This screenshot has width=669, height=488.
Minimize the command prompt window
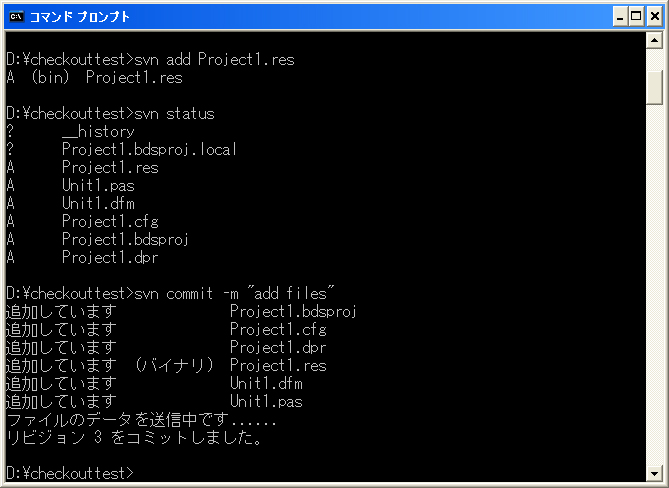[x=620, y=17]
